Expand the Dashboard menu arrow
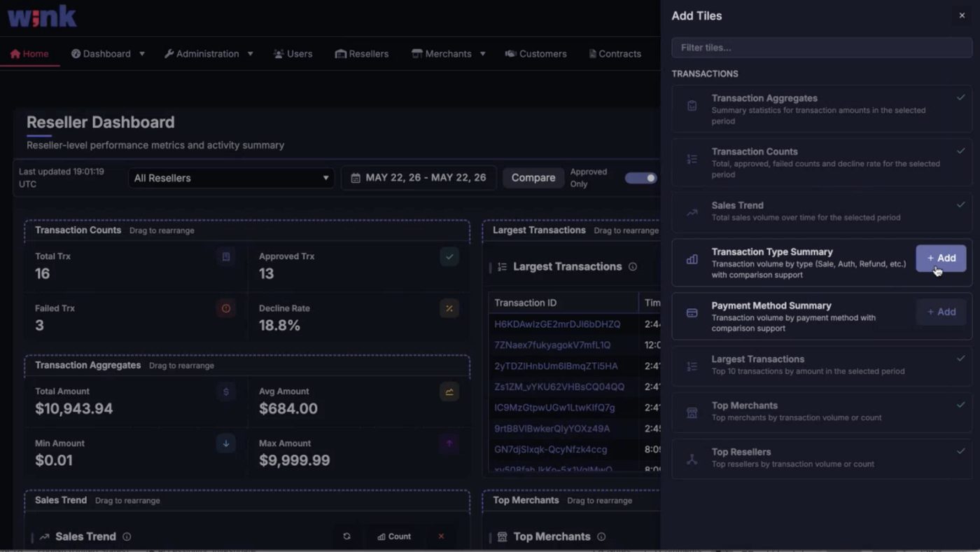Viewport: 980px width, 552px height. click(x=142, y=54)
